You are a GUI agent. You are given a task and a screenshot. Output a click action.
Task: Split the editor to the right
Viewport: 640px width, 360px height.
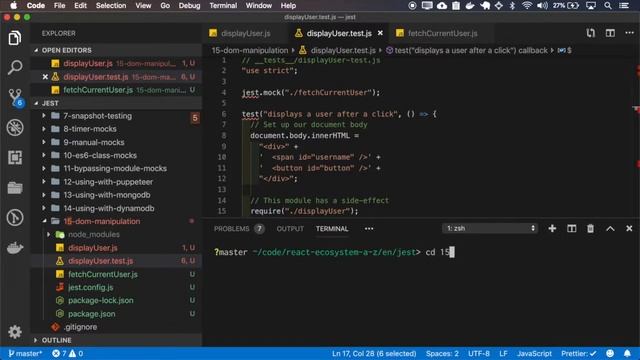tap(610, 33)
